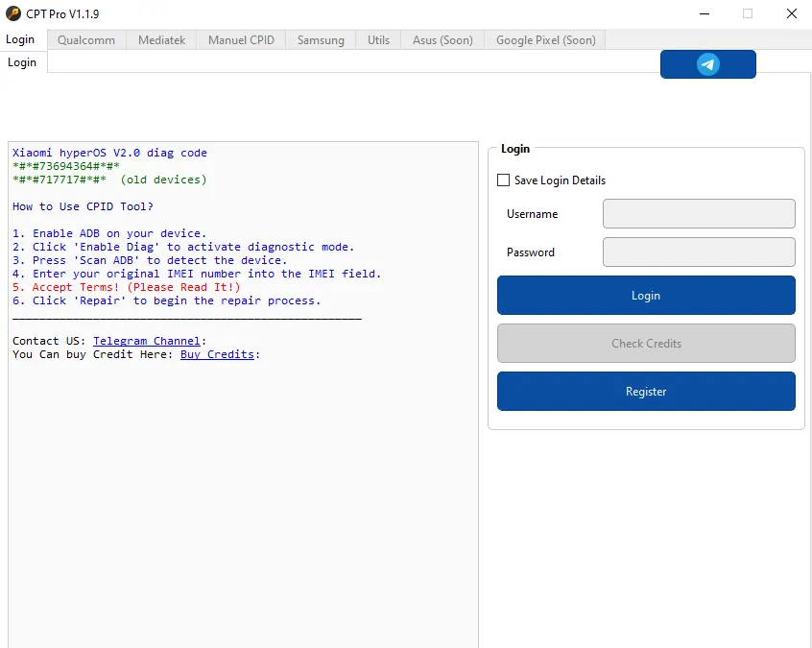Open the Mediatek tab
Viewport: 812px width, 648px height.
click(x=162, y=40)
